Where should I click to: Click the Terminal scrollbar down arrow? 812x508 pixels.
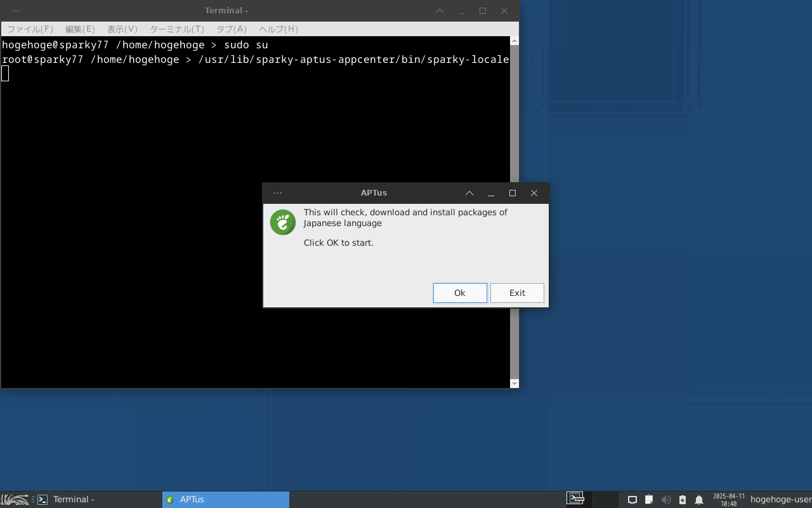[x=514, y=383]
